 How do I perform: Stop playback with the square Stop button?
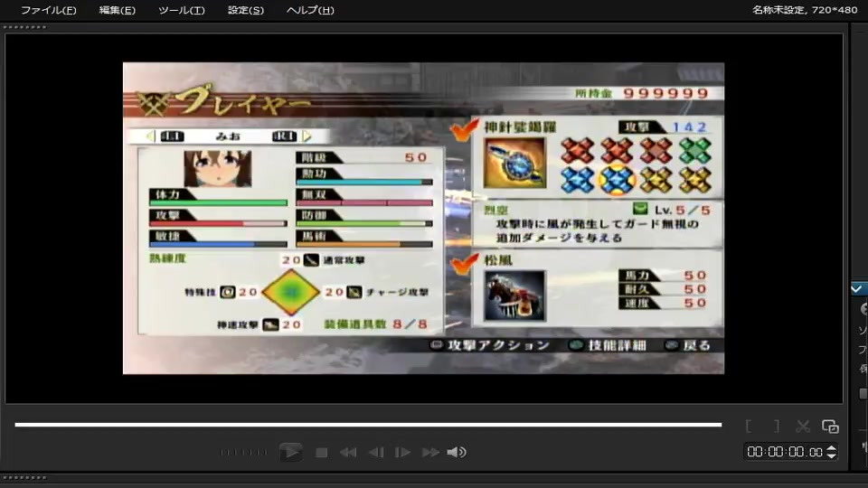tap(321, 453)
